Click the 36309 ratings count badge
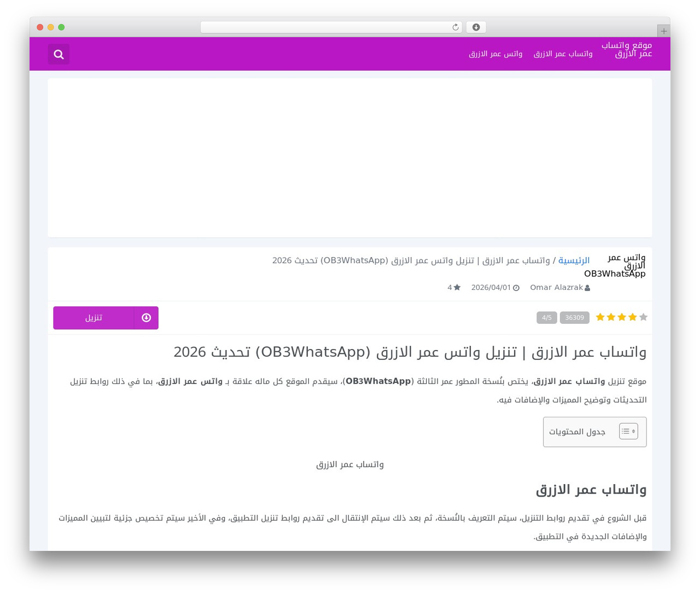The height and width of the screenshot is (593, 700). point(574,317)
